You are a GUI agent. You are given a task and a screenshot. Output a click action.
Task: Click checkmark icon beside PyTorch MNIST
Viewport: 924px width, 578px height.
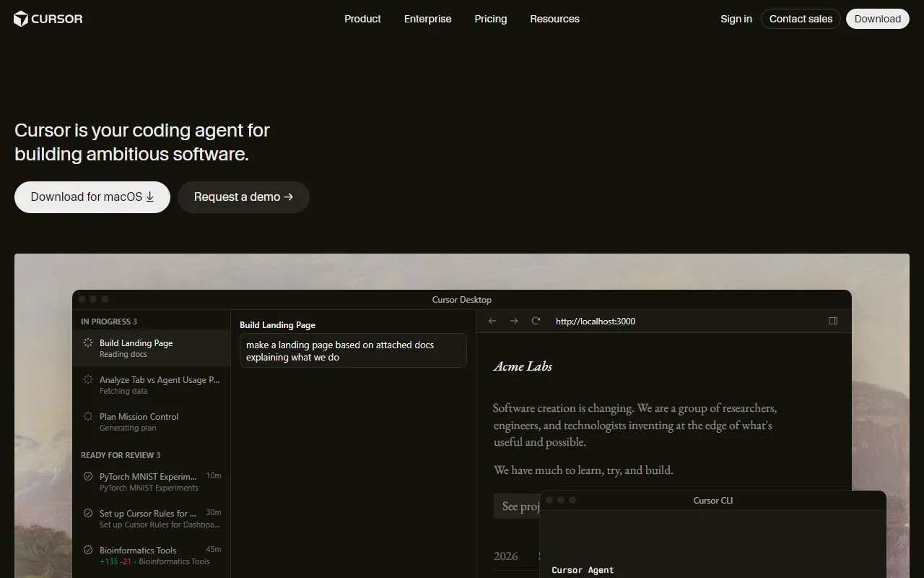coord(88,476)
